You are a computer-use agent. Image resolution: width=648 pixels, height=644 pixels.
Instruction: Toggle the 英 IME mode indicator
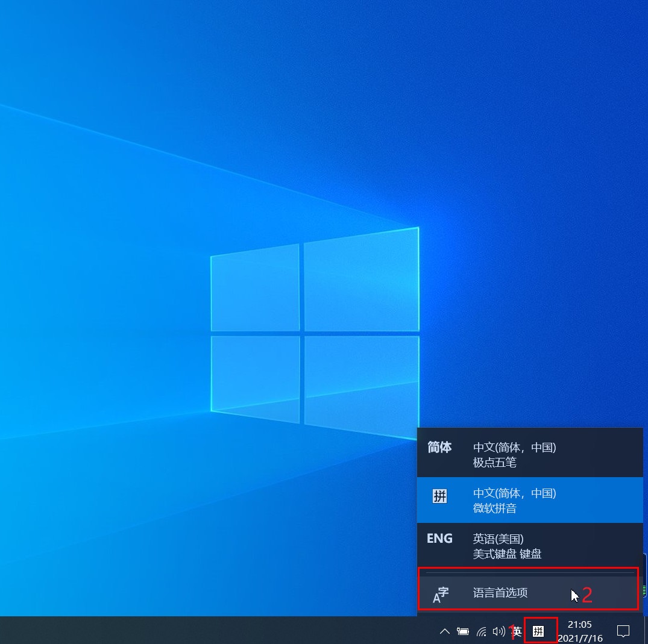(517, 631)
